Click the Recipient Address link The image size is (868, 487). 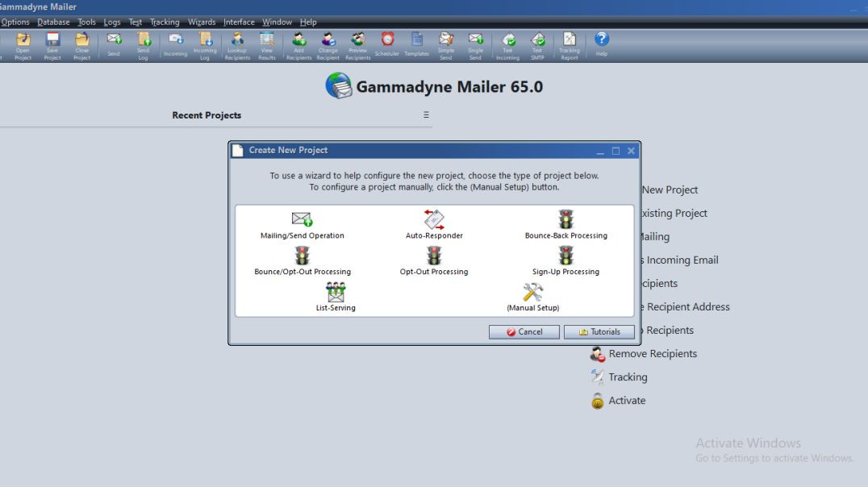pyautogui.click(x=687, y=306)
